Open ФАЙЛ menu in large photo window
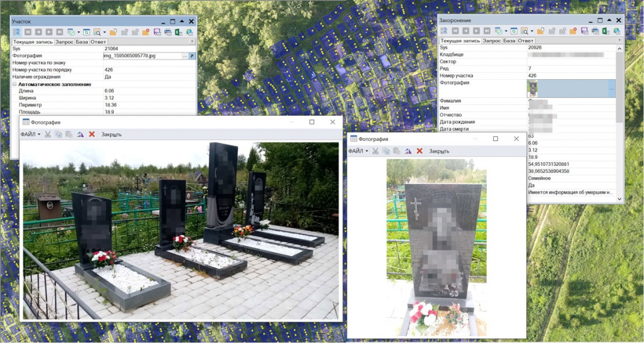Viewport: 644px width, 343px height. tap(30, 134)
